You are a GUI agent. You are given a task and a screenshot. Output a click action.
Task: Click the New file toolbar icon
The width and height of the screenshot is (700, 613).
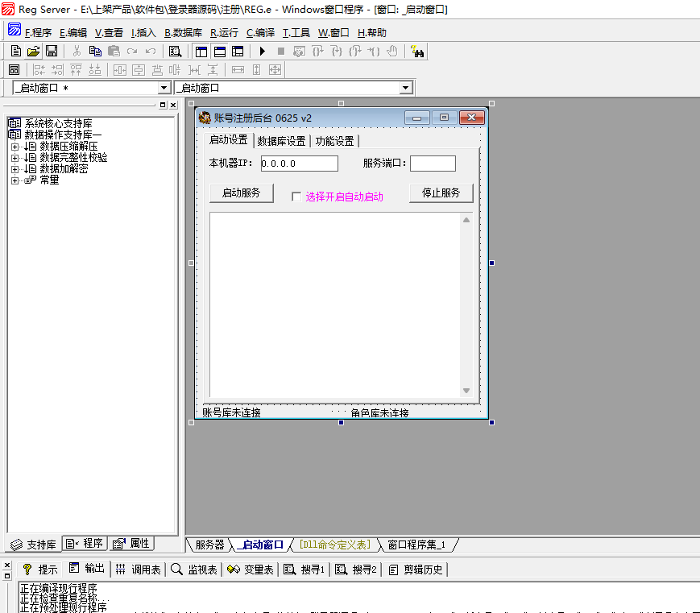15,52
